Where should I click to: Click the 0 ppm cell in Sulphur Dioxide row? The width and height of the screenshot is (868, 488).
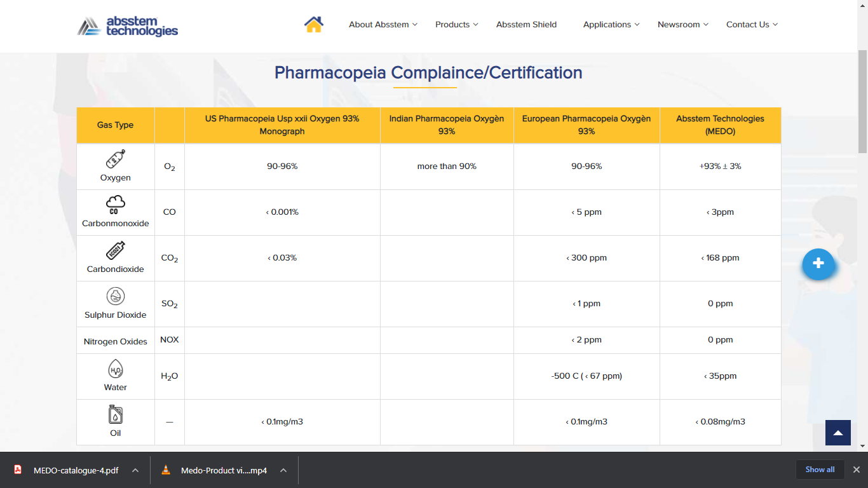(721, 304)
